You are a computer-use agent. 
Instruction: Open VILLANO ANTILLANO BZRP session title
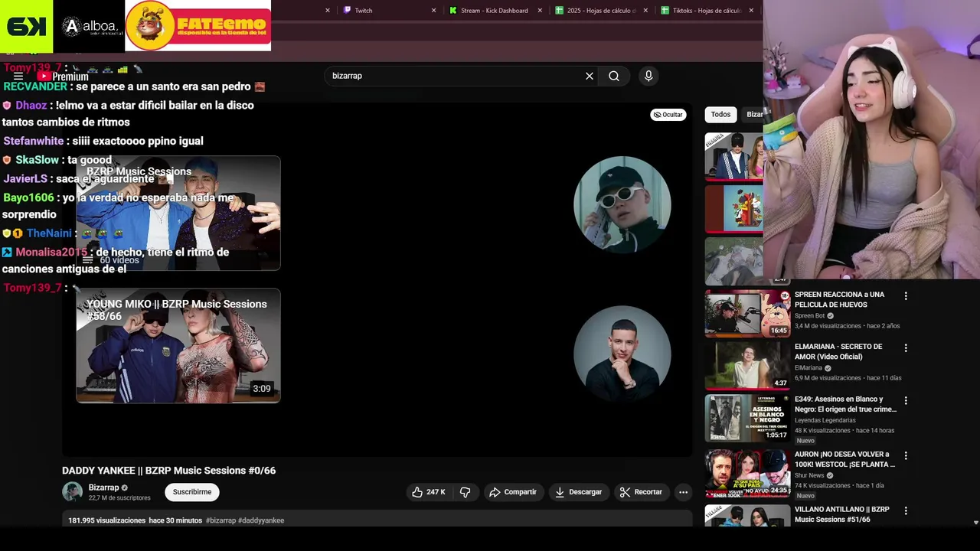[841, 514]
